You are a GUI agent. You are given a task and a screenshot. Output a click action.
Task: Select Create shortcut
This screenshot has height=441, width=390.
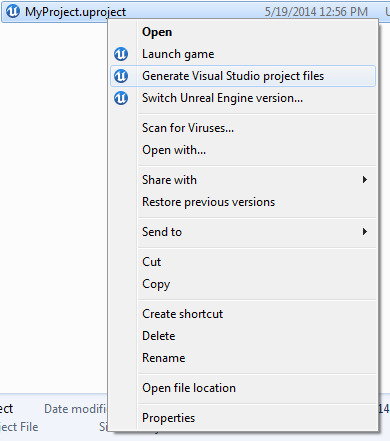coord(243,314)
